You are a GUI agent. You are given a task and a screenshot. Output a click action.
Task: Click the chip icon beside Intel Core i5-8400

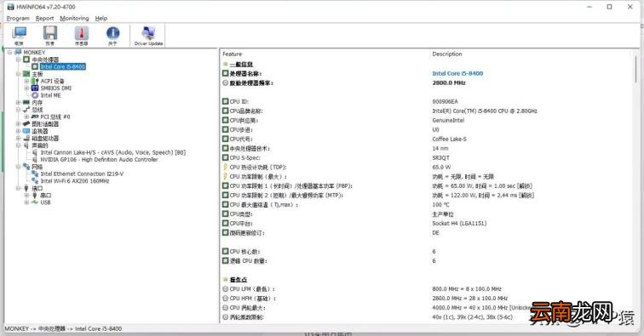[x=35, y=66]
